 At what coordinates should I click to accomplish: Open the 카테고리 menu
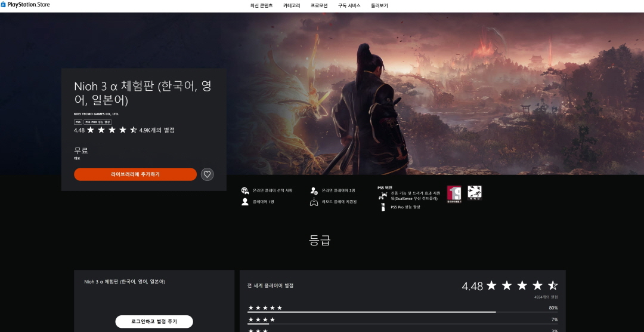pos(292,6)
